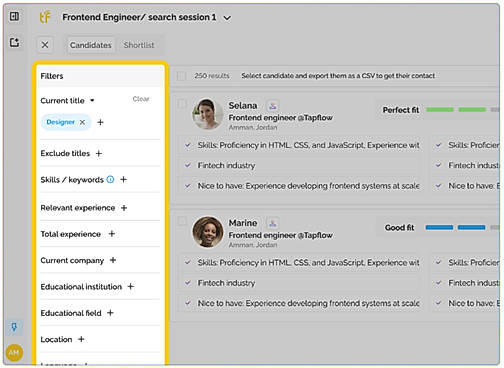Add a Location filter
This screenshot has width=504, height=368.
pos(81,339)
